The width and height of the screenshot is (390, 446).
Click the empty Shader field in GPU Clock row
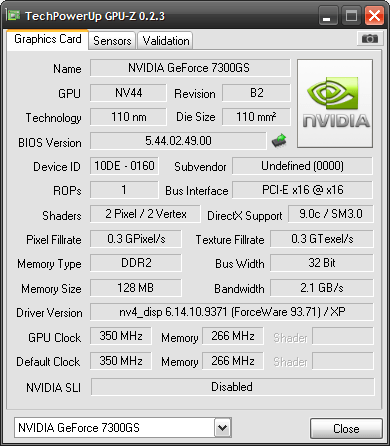343,336
